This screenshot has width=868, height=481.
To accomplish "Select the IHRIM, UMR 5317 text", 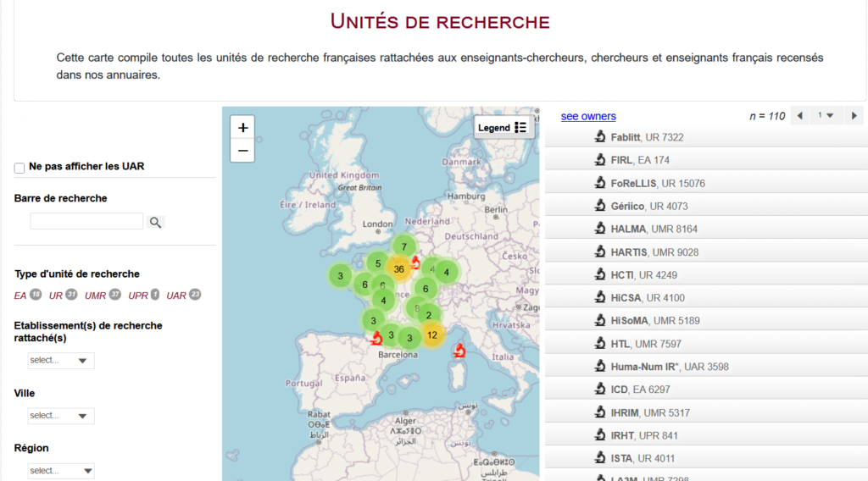I will (650, 413).
